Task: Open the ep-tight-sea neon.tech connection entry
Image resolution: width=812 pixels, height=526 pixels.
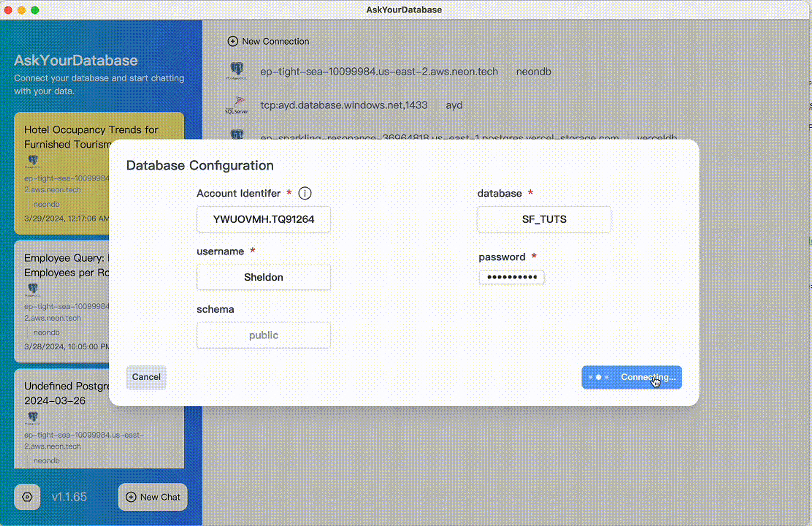Action: tap(379, 72)
